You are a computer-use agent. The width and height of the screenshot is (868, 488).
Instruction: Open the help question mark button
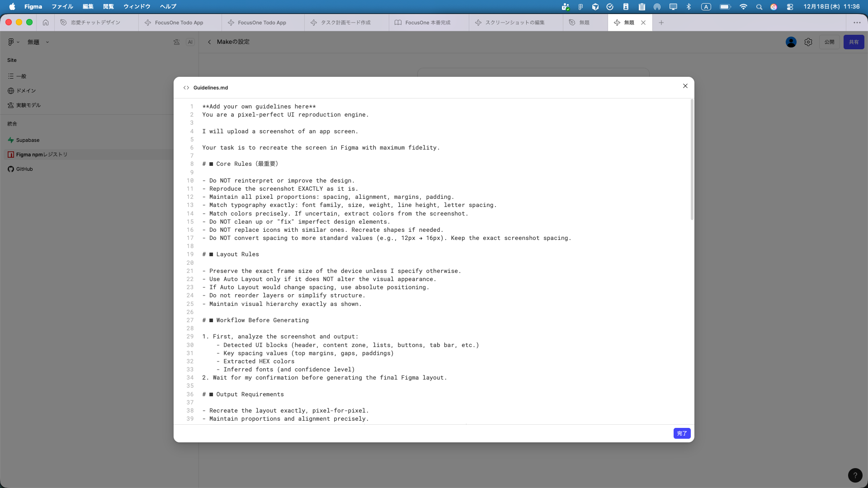tap(855, 475)
